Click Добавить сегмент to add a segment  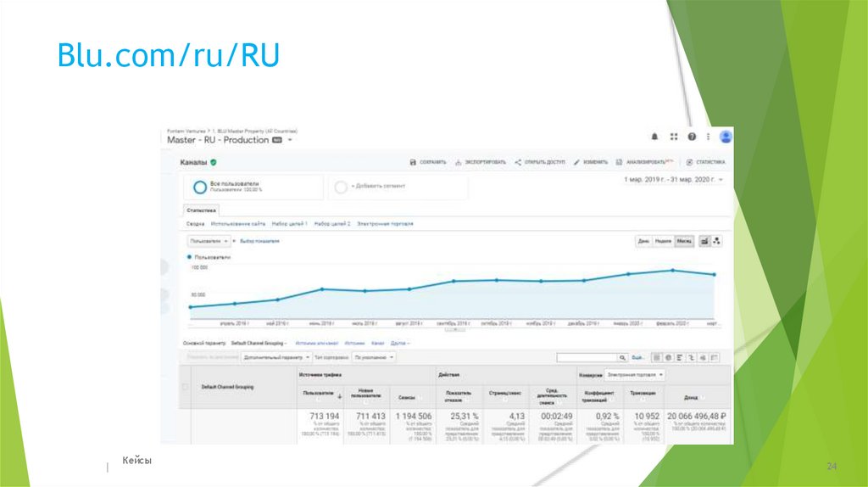(x=398, y=187)
